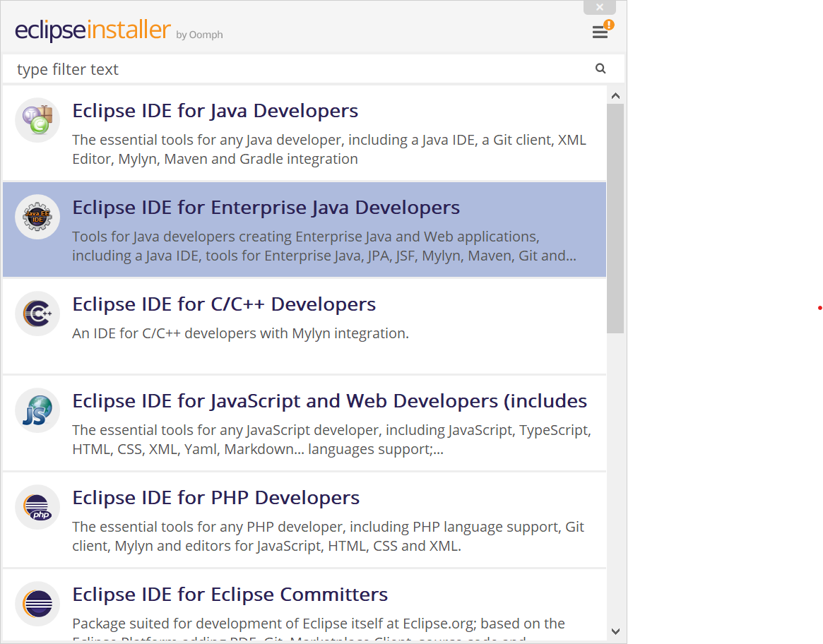Click description starting 'Package suited for development of Eclipse'

tap(319, 628)
